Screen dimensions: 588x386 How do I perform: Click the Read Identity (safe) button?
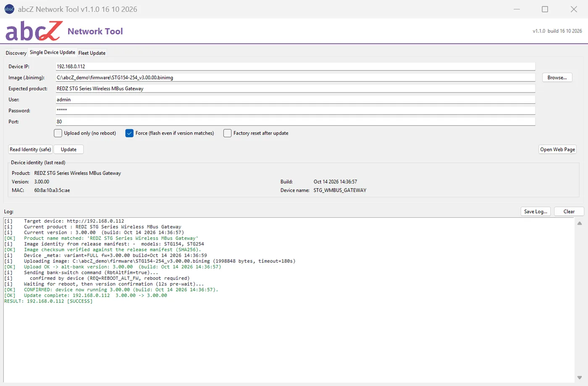pyautogui.click(x=30, y=150)
